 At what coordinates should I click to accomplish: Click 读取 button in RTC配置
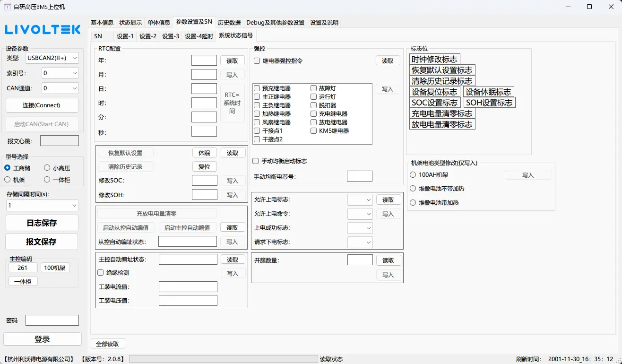click(233, 61)
